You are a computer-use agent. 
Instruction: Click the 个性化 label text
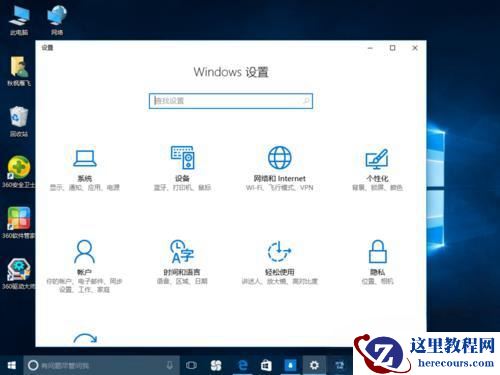pos(377,178)
